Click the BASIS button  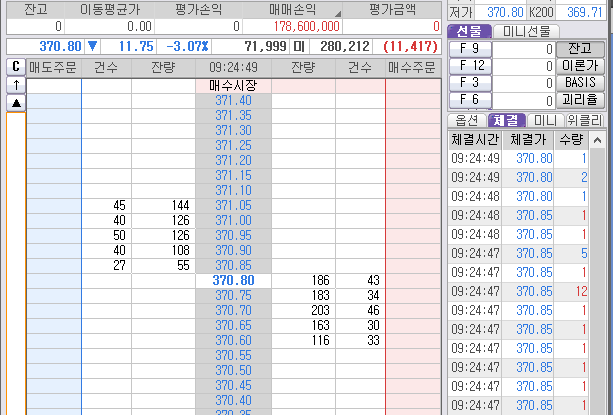point(580,83)
